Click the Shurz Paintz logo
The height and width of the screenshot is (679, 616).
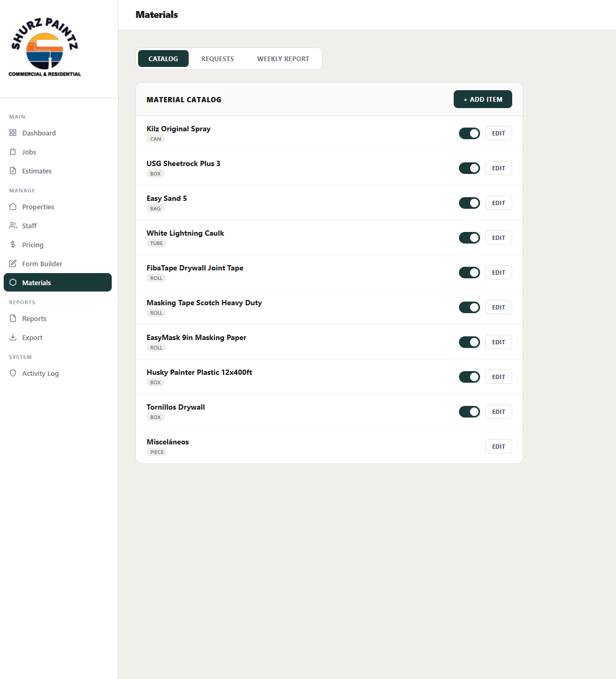pyautogui.click(x=45, y=47)
